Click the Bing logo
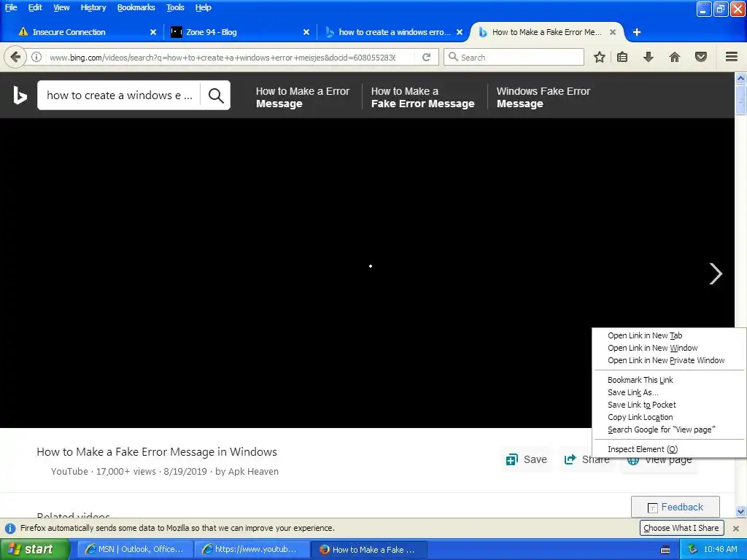Image resolution: width=747 pixels, height=560 pixels. pyautogui.click(x=20, y=96)
